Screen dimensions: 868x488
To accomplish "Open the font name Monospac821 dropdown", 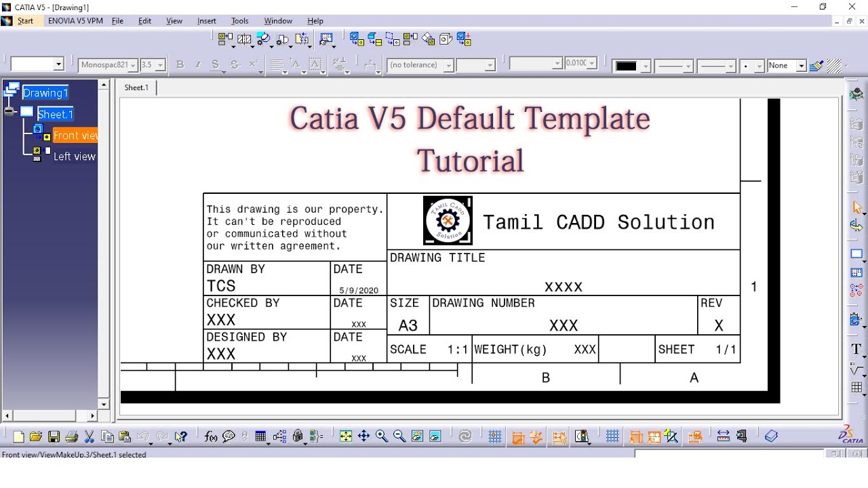I will pos(133,65).
